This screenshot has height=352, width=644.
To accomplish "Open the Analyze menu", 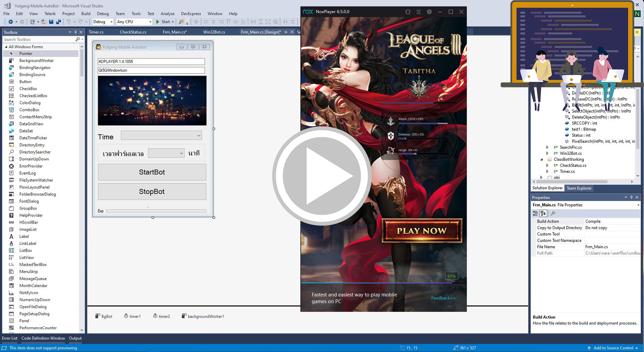I will pyautogui.click(x=168, y=14).
